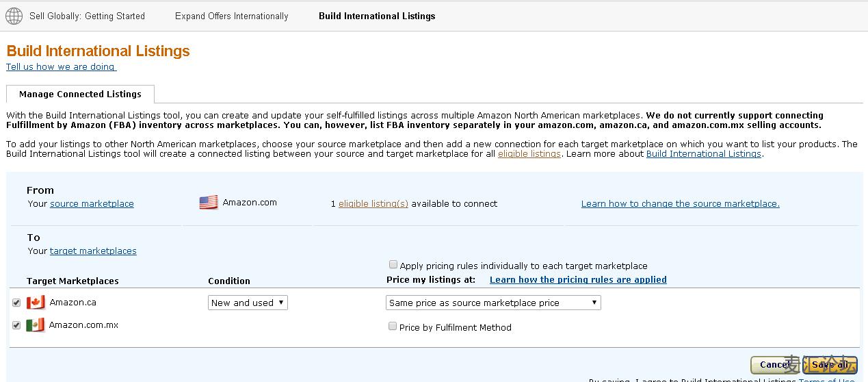Uncheck the Amazon.com.mx target marketplace checkbox
This screenshot has height=382, width=868.
point(16,325)
